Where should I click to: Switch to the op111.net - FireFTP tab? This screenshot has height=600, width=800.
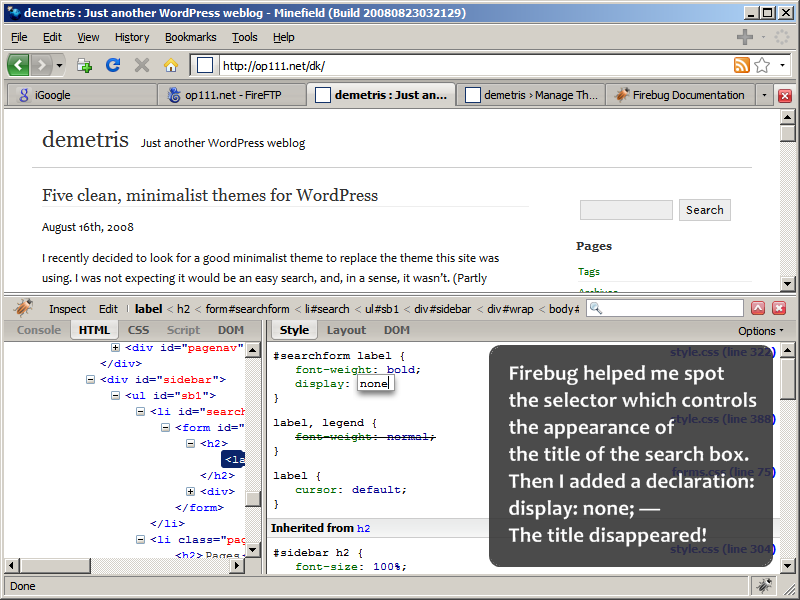[x=232, y=95]
